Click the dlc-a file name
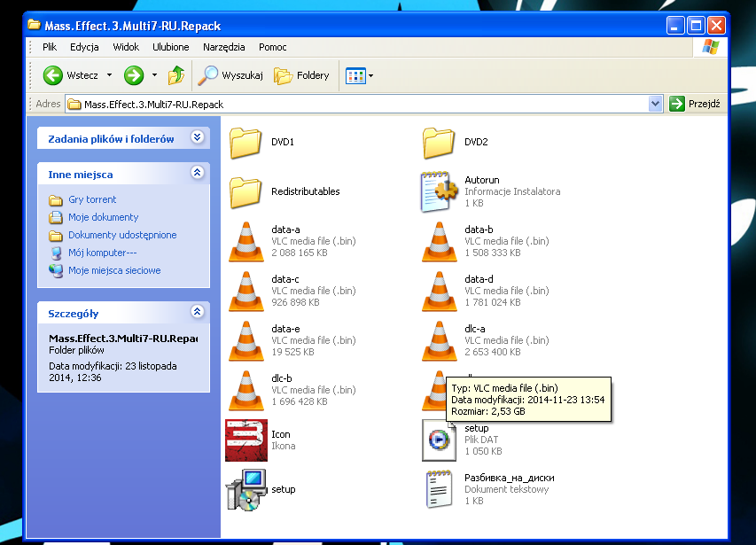The image size is (756, 545). tap(475, 329)
